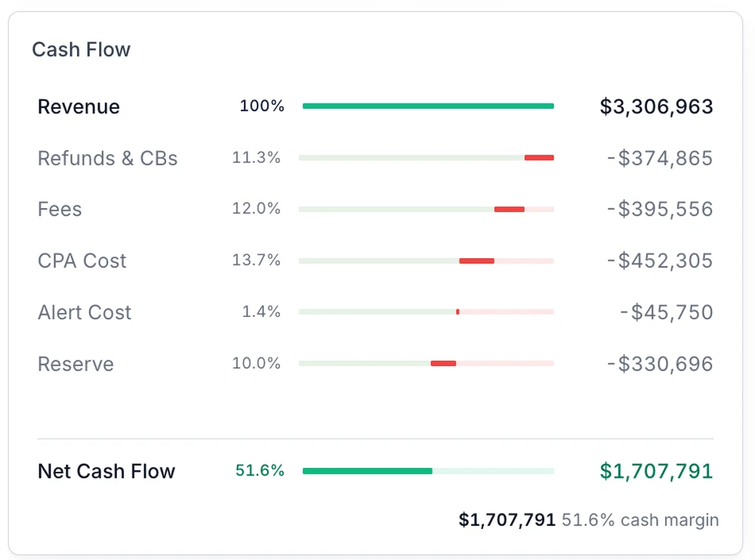
Task: Click the -$374,865 refunds amount
Action: pos(660,158)
